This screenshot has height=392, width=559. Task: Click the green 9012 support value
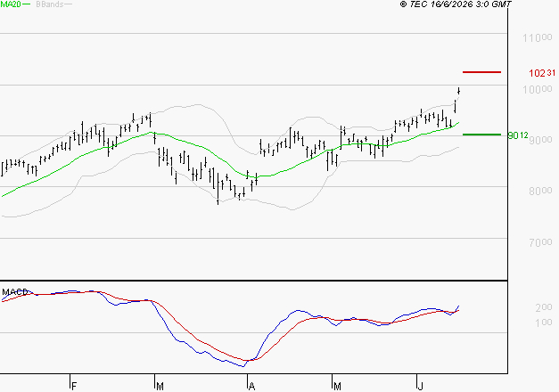(x=518, y=135)
